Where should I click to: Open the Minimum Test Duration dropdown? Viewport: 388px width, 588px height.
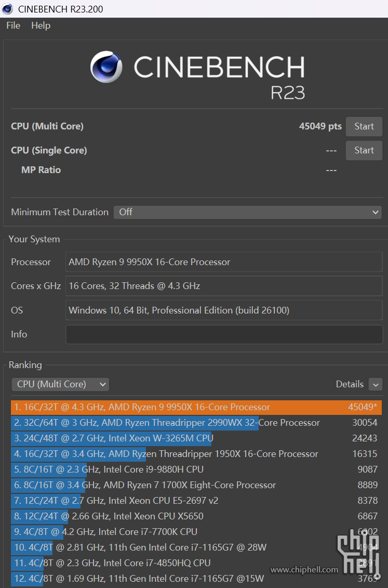[248, 212]
